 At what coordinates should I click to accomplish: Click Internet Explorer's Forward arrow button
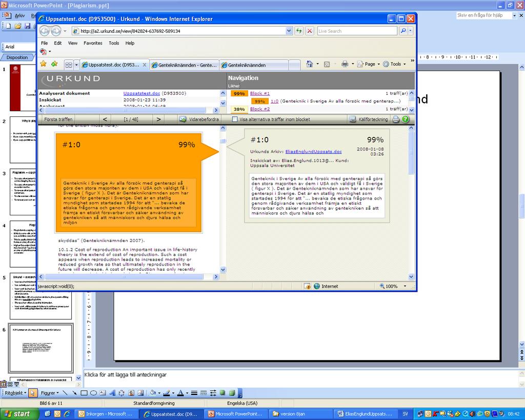pyautogui.click(x=56, y=31)
